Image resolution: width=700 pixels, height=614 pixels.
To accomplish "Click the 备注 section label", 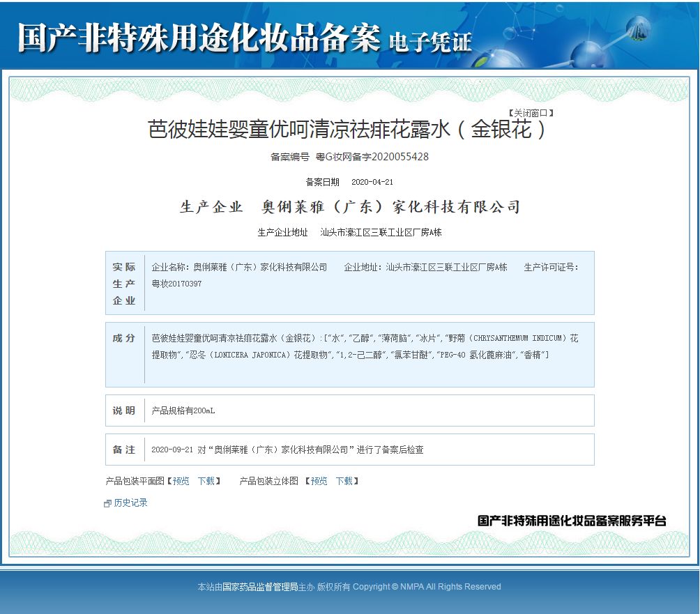I will coord(123,450).
